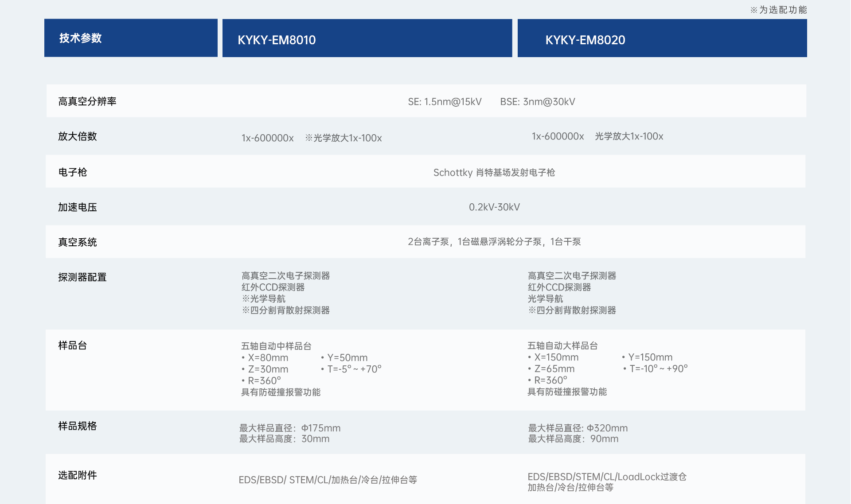
Task: Select the KYKY-EM8010 column header
Action: 367,38
